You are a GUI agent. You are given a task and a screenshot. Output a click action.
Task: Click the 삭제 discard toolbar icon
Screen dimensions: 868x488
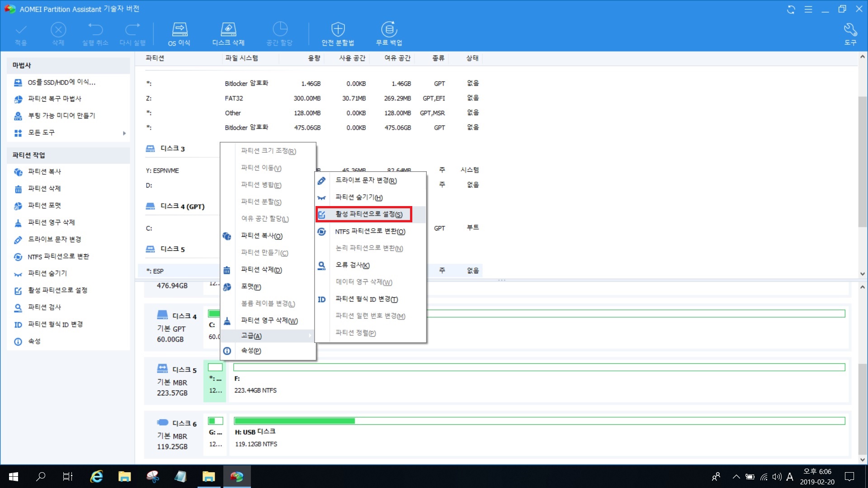tap(58, 34)
